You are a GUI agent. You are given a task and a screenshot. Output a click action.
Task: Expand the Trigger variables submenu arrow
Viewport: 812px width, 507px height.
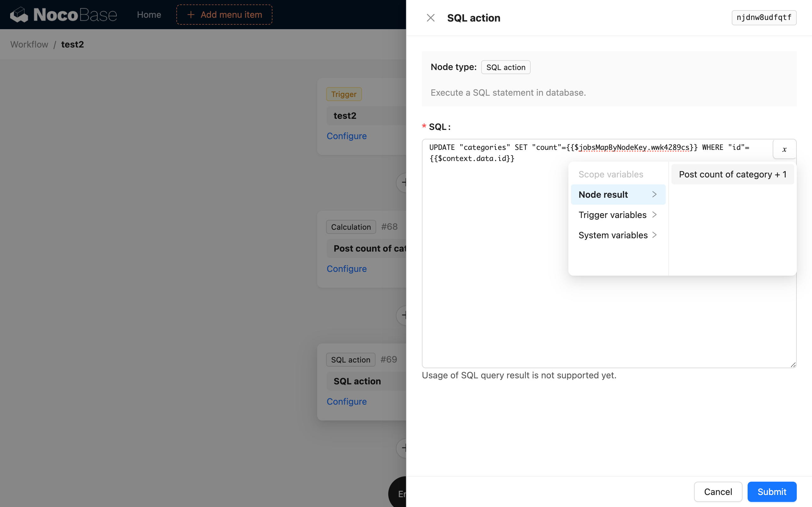tap(654, 215)
